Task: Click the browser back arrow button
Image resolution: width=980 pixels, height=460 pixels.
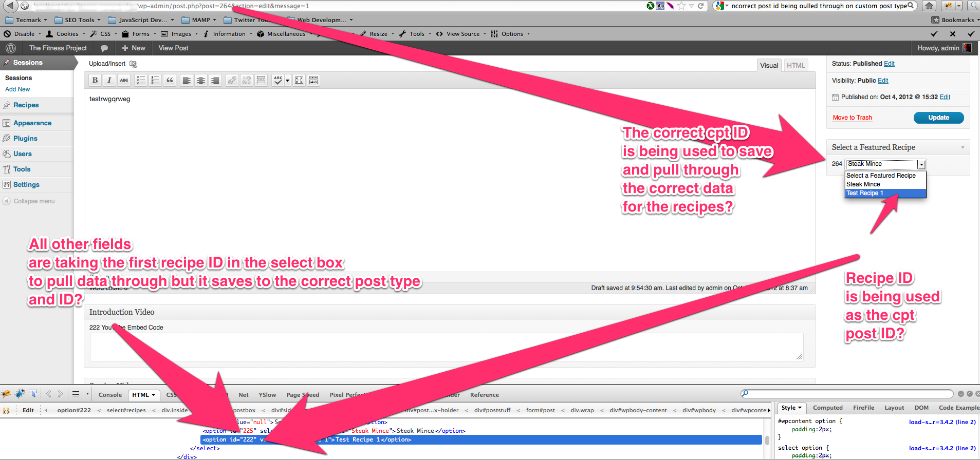Action: 10,6
